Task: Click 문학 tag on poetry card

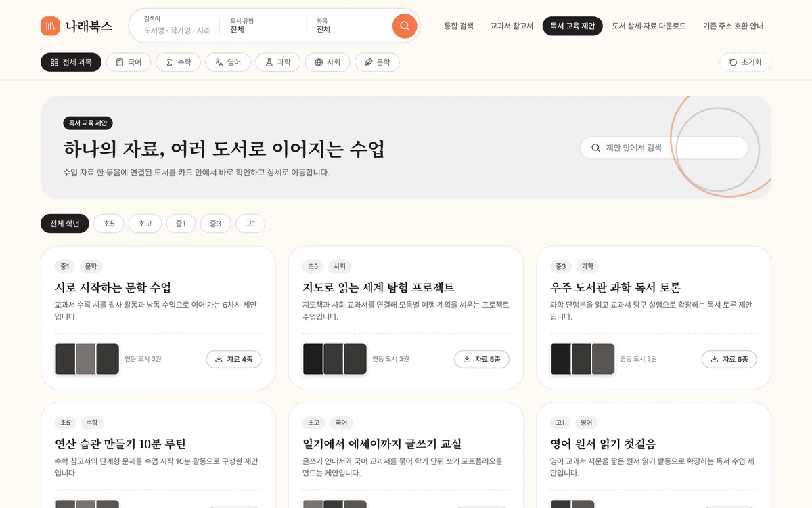Action: [x=91, y=266]
